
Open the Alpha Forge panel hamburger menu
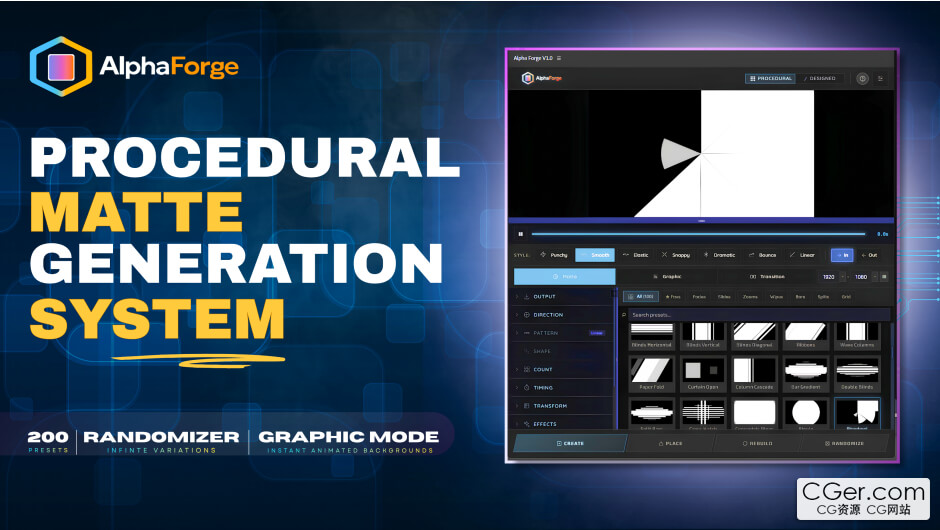pyautogui.click(x=559, y=58)
